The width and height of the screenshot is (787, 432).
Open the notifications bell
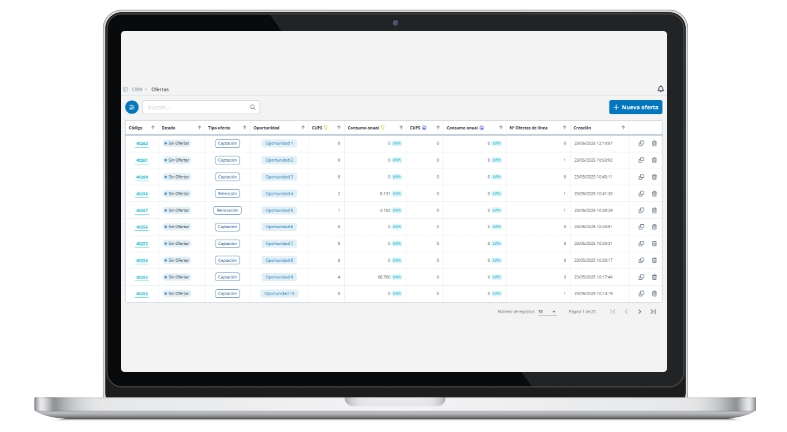point(660,89)
